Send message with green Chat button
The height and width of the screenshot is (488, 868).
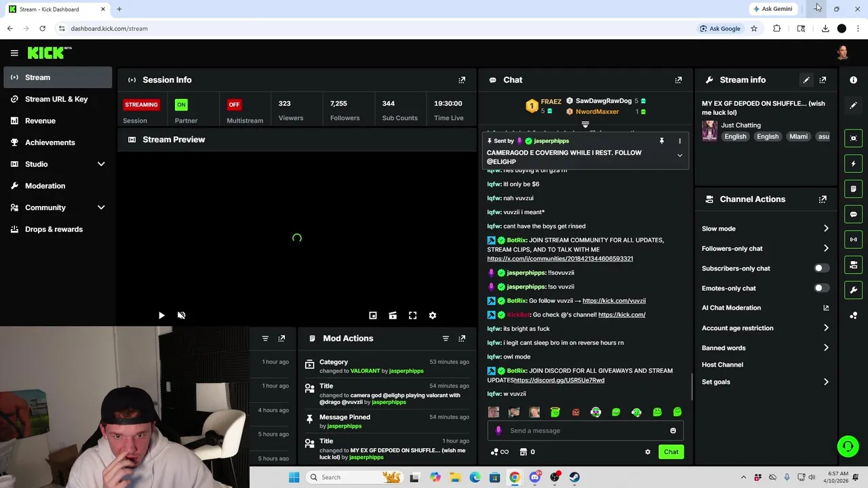coord(671,452)
